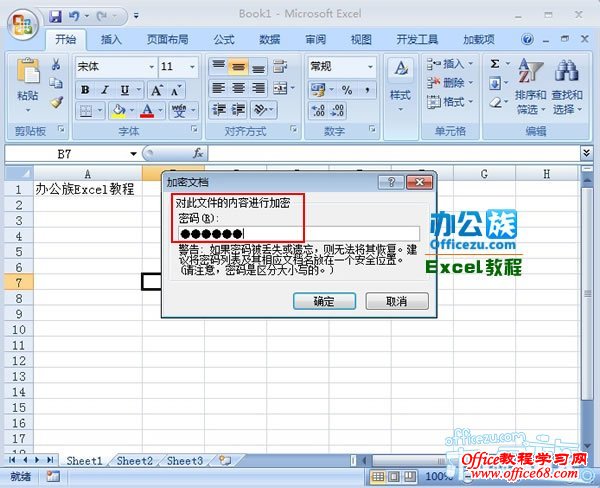Apply comma style format
Image resolution: width=600 pixels, height=488 pixels.
pyautogui.click(x=367, y=91)
